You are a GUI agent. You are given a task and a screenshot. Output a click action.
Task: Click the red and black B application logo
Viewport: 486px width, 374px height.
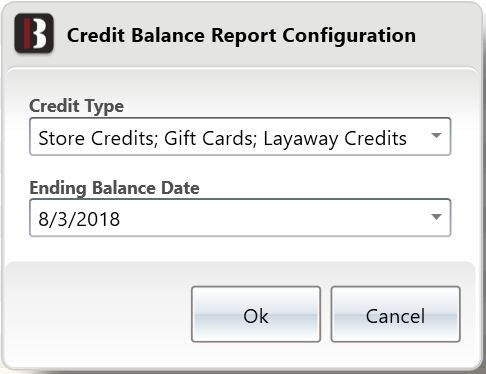pos(34,33)
